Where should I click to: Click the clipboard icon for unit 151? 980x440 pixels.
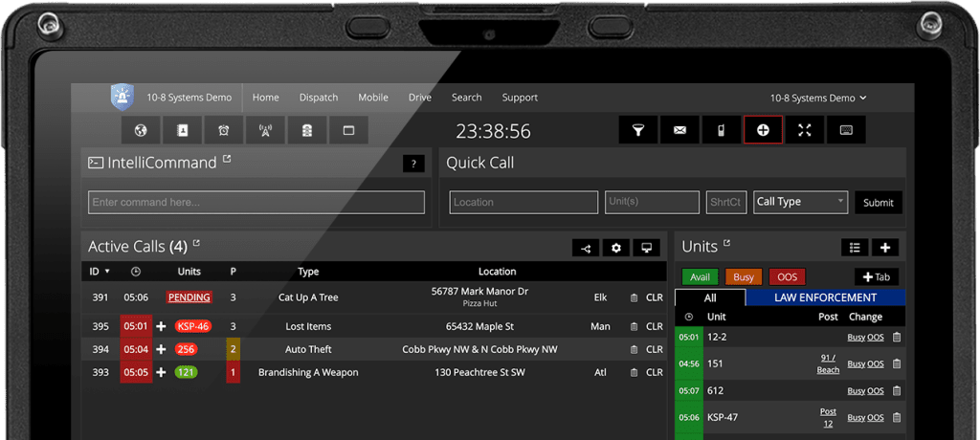coord(896,363)
